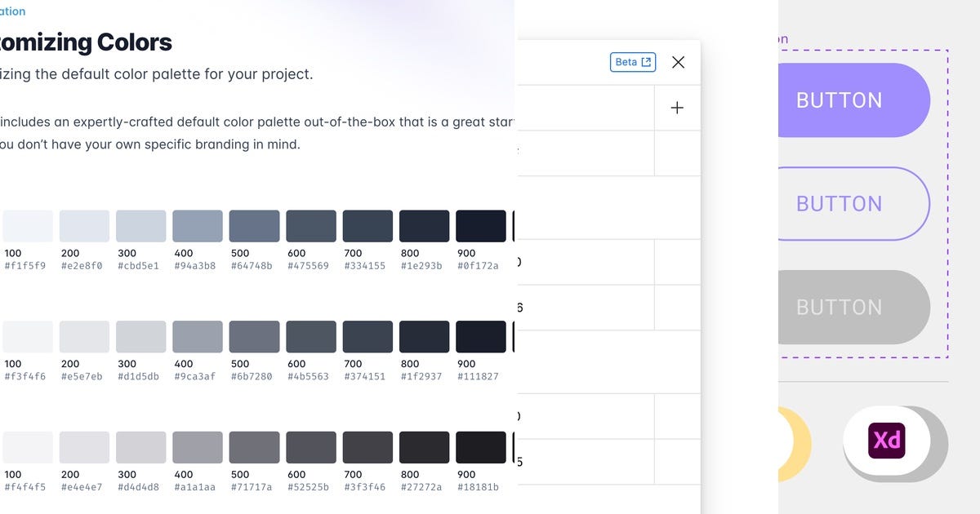Click the Beta badge
The width and height of the screenshot is (980, 514).
[632, 61]
